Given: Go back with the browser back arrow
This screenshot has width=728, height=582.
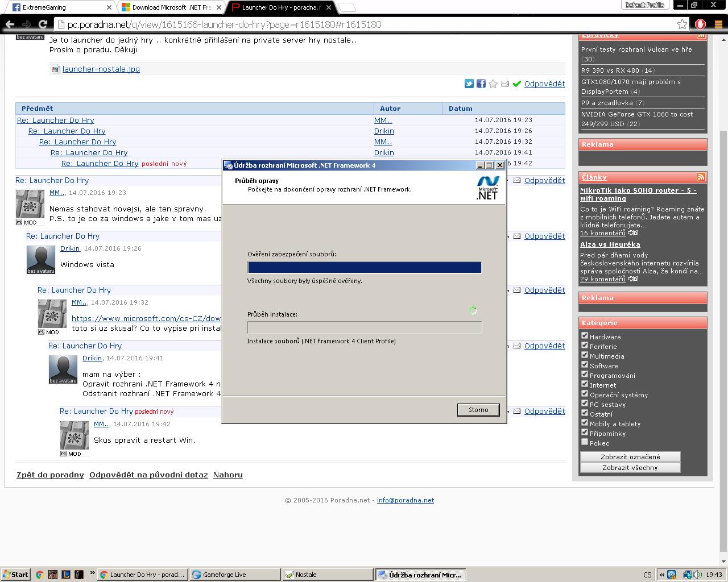Looking at the screenshot, I should click(10, 24).
